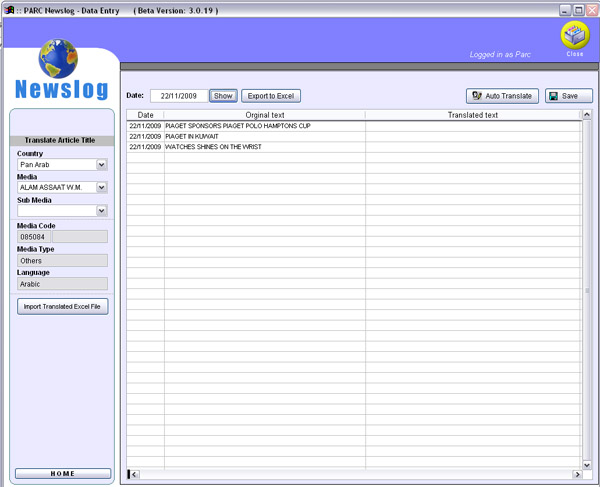
Task: Open the Country dropdown
Action: pos(101,165)
